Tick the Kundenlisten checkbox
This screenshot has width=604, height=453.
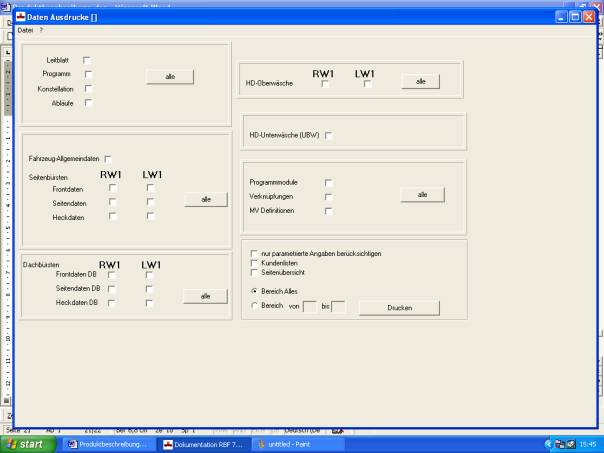[x=254, y=263]
